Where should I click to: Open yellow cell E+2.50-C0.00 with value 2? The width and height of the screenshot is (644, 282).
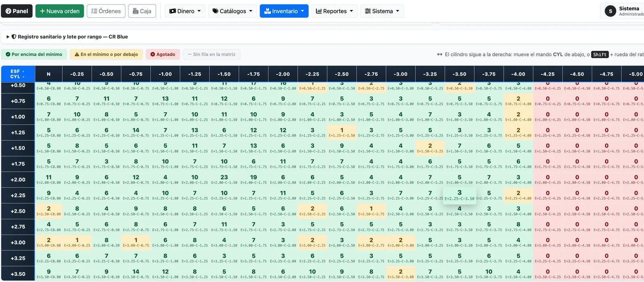(49, 211)
